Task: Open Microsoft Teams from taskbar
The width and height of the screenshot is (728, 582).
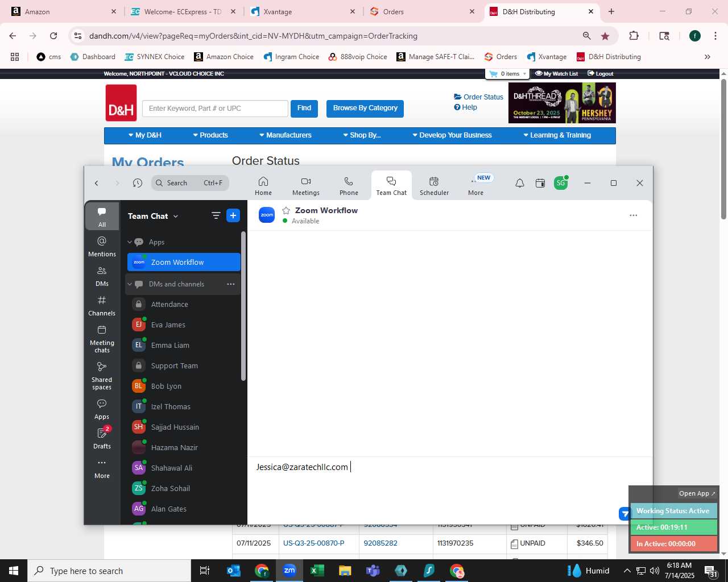Action: click(373, 571)
